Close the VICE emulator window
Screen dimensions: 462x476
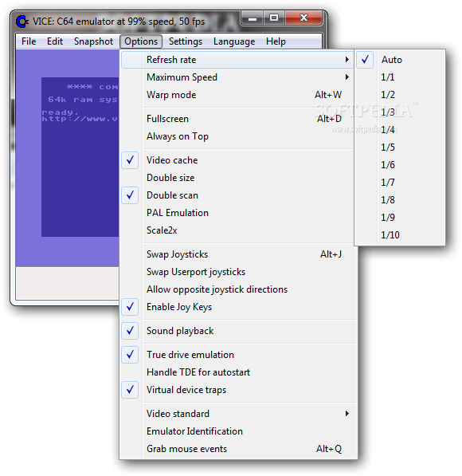tap(303, 18)
